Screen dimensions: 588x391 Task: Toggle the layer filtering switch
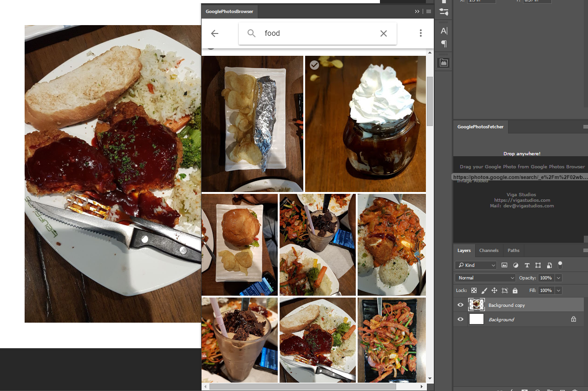coord(560,265)
